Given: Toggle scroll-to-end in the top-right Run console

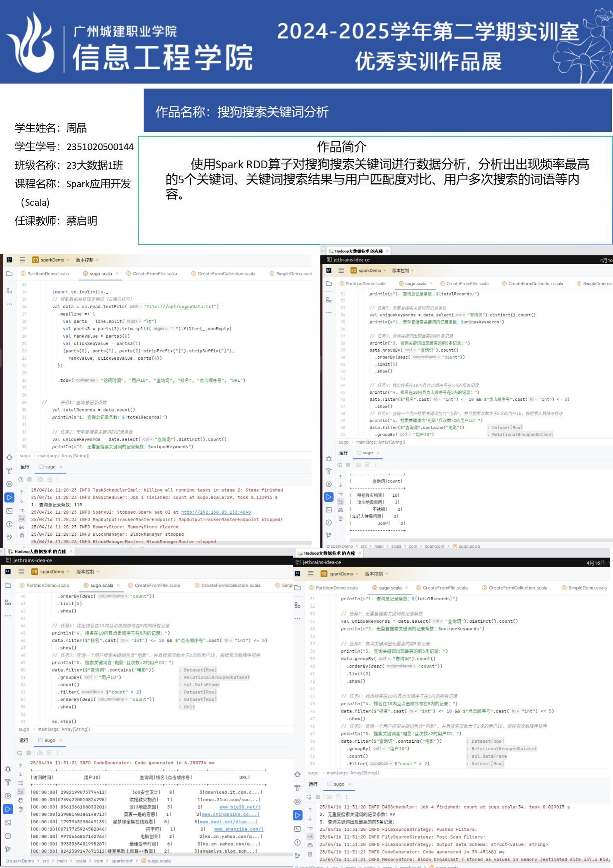Looking at the screenshot, I should tap(341, 501).
